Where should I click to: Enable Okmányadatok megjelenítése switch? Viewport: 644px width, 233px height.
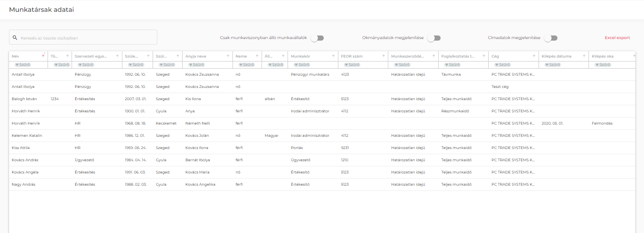click(x=434, y=38)
